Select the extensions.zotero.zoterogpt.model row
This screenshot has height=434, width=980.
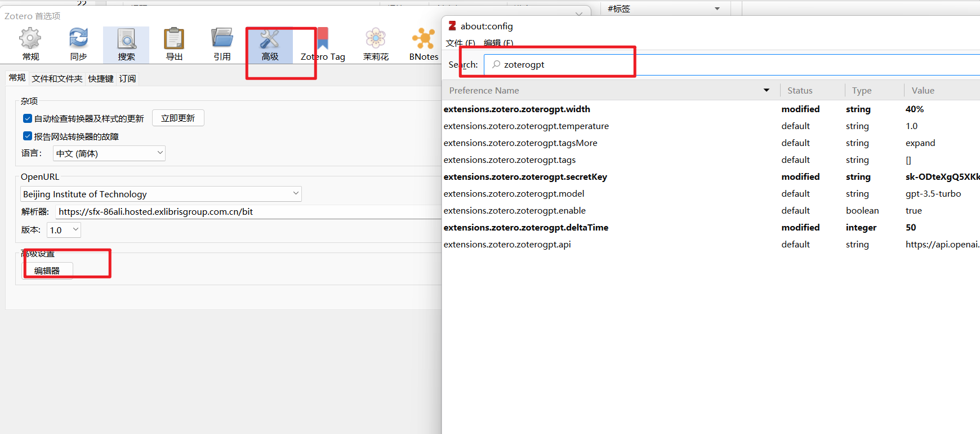click(x=711, y=193)
